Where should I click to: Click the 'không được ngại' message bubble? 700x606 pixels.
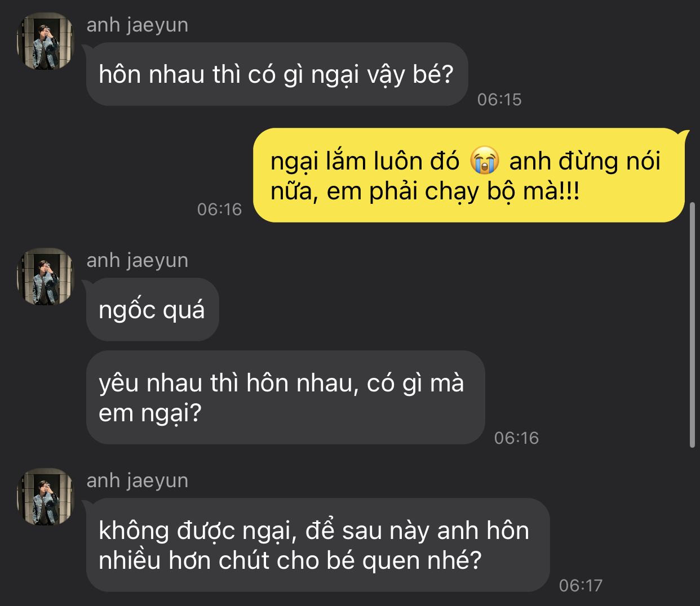(317, 545)
